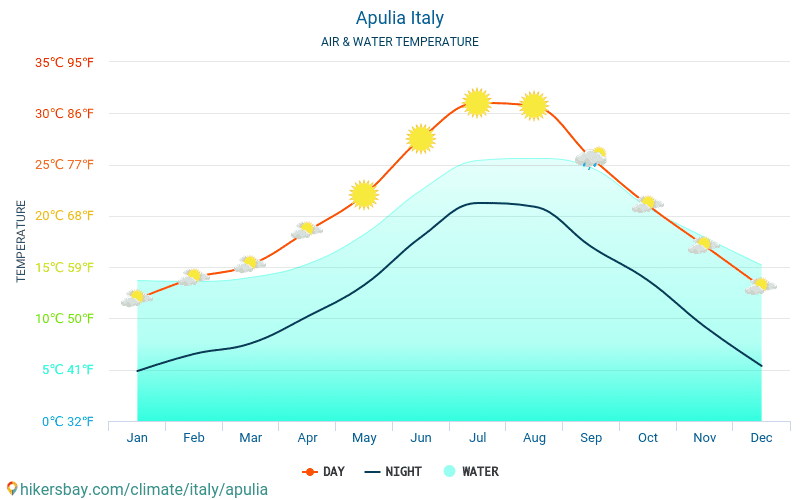Open the hikersbay.com climate link
The image size is (800, 500).
point(144,489)
